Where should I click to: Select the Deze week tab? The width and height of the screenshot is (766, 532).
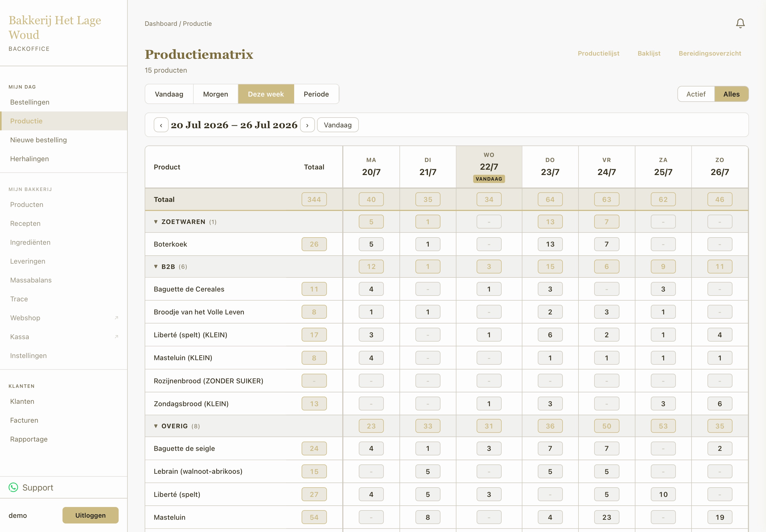(x=266, y=94)
